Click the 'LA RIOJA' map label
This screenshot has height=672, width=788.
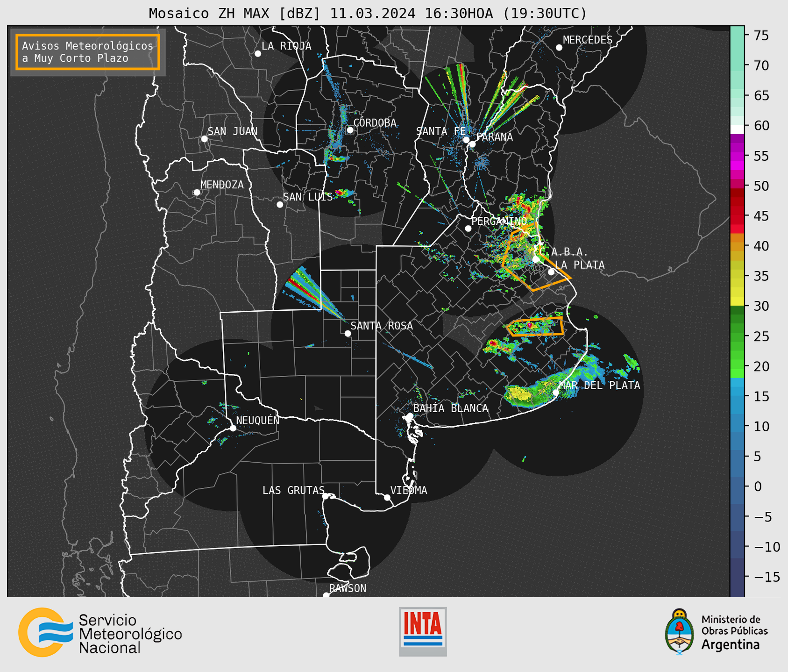tap(286, 46)
